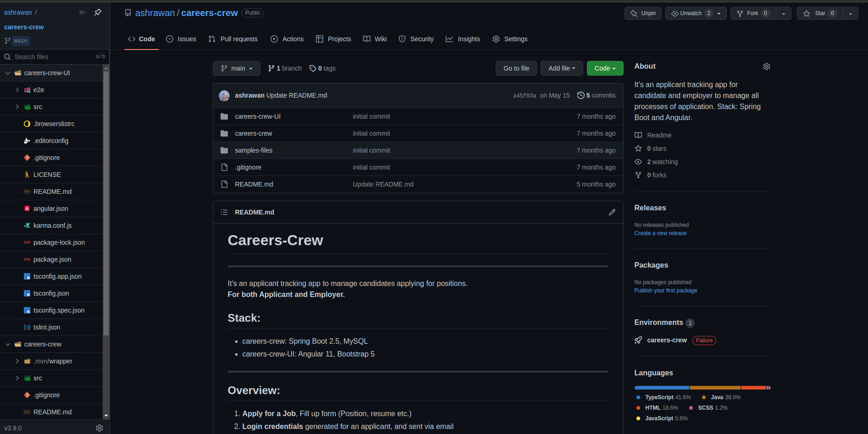The image size is (868, 434).
Task: Click the angular.json Angular icon
Action: point(27,209)
